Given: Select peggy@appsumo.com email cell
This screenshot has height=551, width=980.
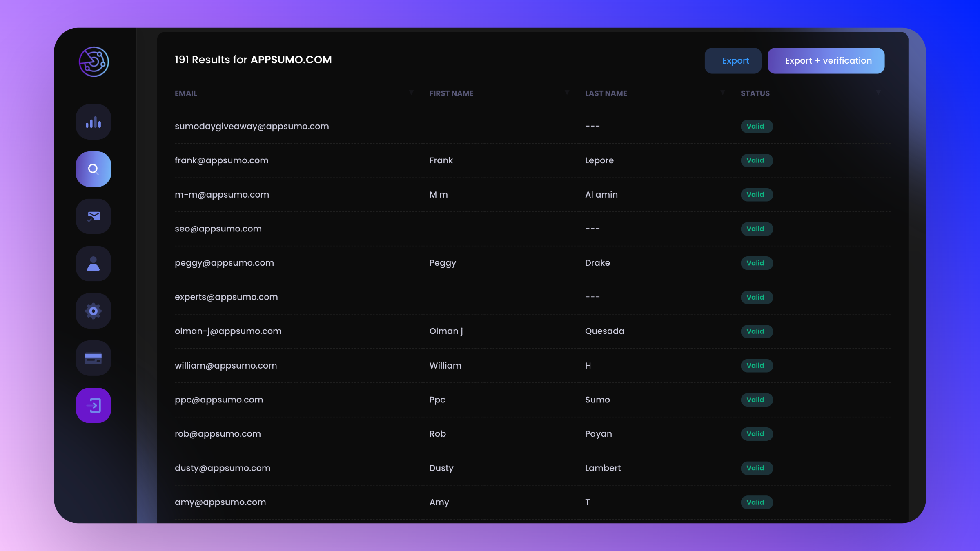Looking at the screenshot, I should point(224,263).
